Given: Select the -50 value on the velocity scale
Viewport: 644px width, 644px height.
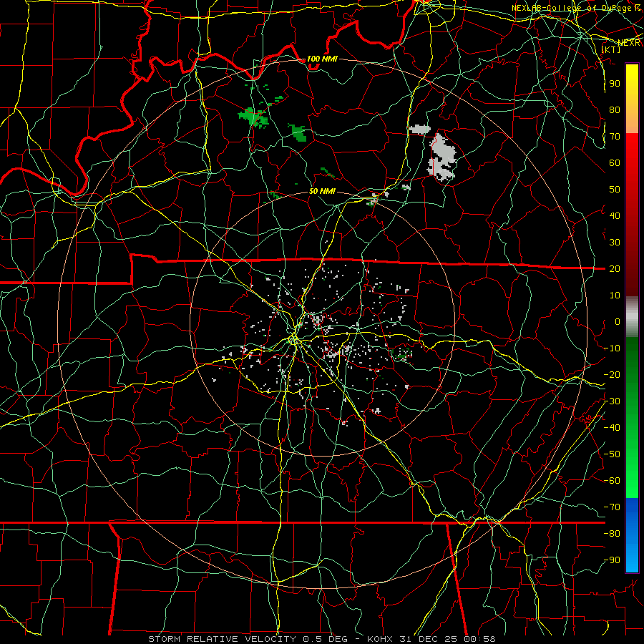Looking at the screenshot, I should [612, 454].
